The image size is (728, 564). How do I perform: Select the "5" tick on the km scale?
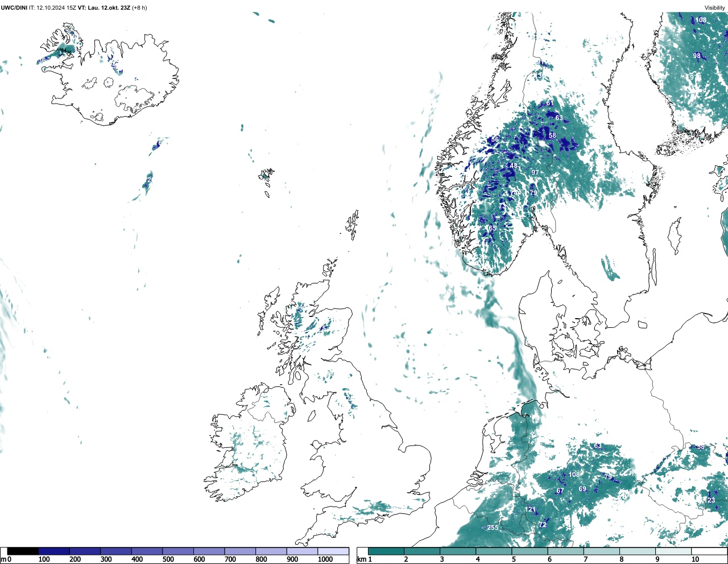click(514, 559)
